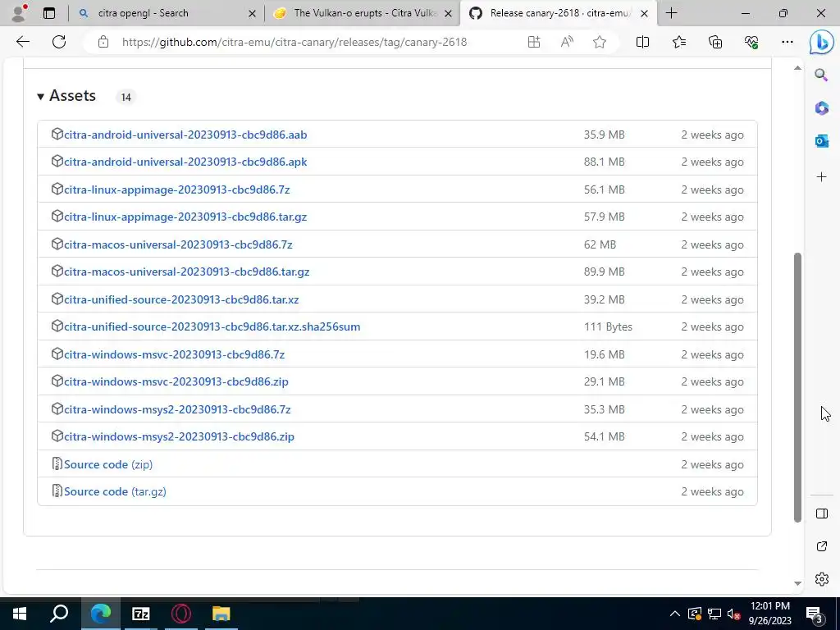Open Bing Chat sidebar button
The image size is (840, 630).
(821, 43)
